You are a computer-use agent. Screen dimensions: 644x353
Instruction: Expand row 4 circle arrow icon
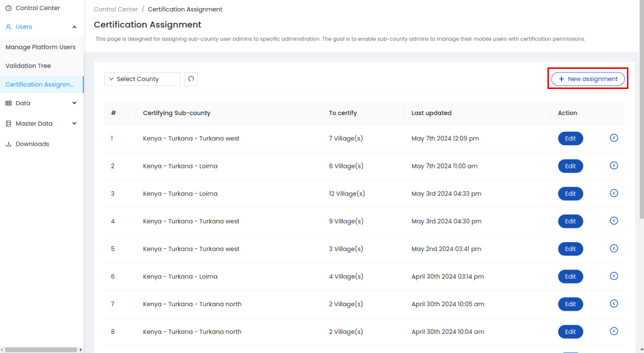[x=614, y=221]
